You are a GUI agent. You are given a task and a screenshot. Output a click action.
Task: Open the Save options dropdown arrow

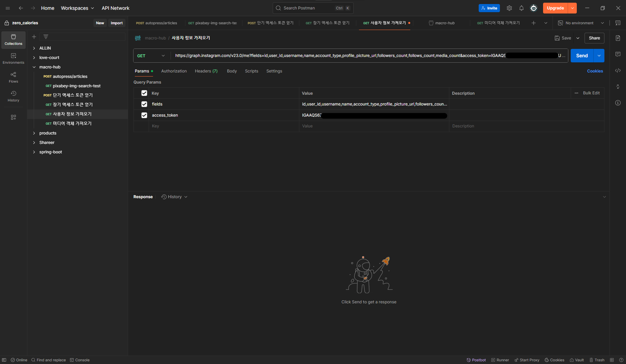coord(578,38)
